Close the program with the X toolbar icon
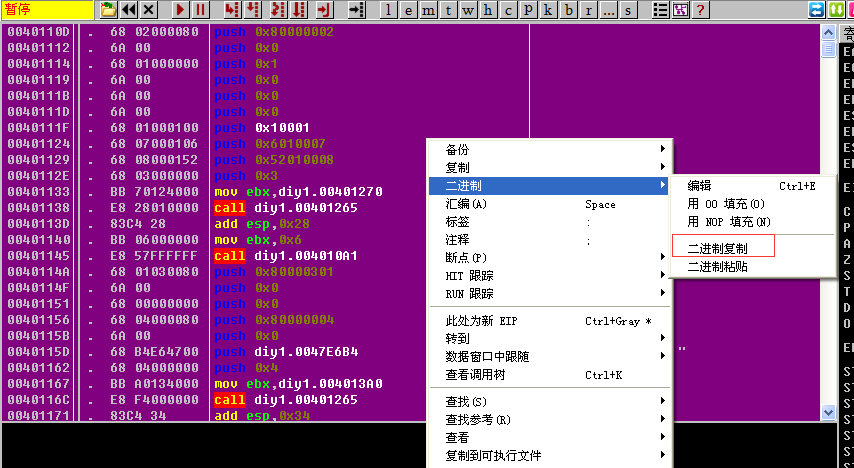 tap(149, 9)
